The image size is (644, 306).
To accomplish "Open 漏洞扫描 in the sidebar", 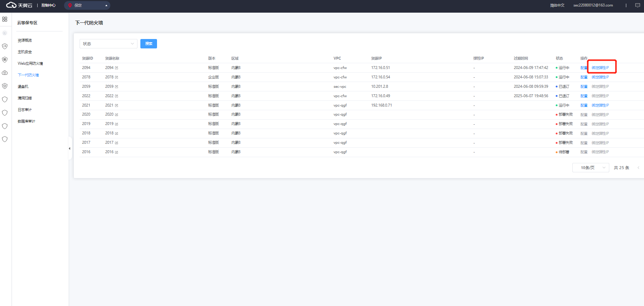I will tap(25, 98).
